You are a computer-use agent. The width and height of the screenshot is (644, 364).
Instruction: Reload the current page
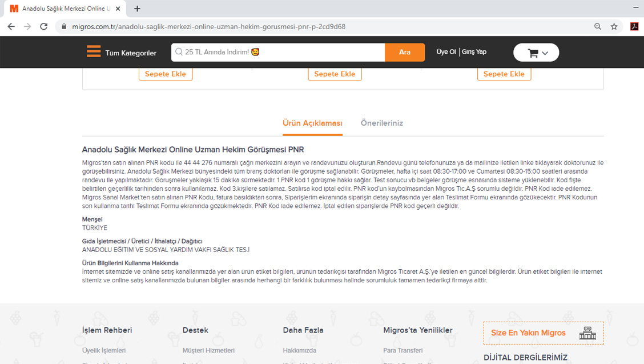point(43,27)
